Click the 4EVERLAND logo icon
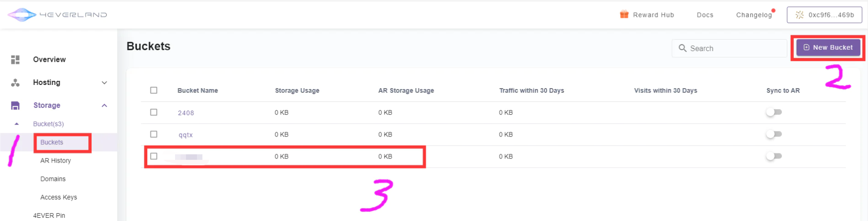Image resolution: width=868 pixels, height=221 pixels. (x=22, y=15)
